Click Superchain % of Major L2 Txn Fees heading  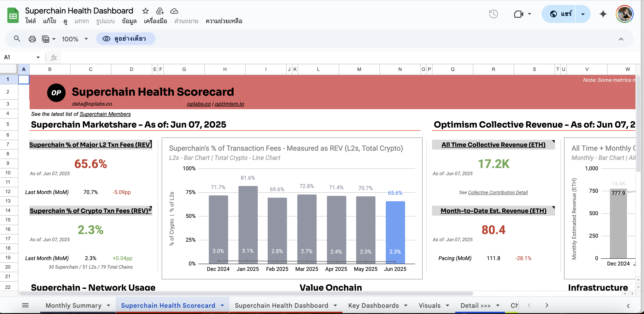click(x=90, y=145)
